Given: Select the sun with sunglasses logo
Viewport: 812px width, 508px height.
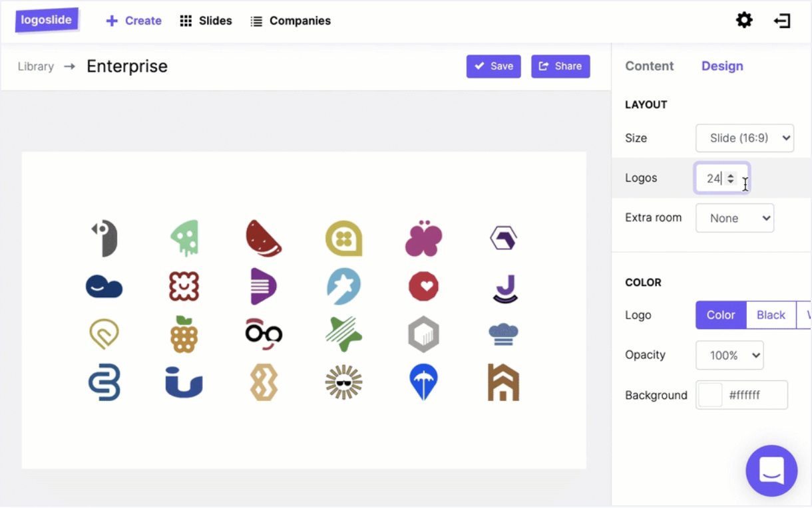Looking at the screenshot, I should [343, 382].
